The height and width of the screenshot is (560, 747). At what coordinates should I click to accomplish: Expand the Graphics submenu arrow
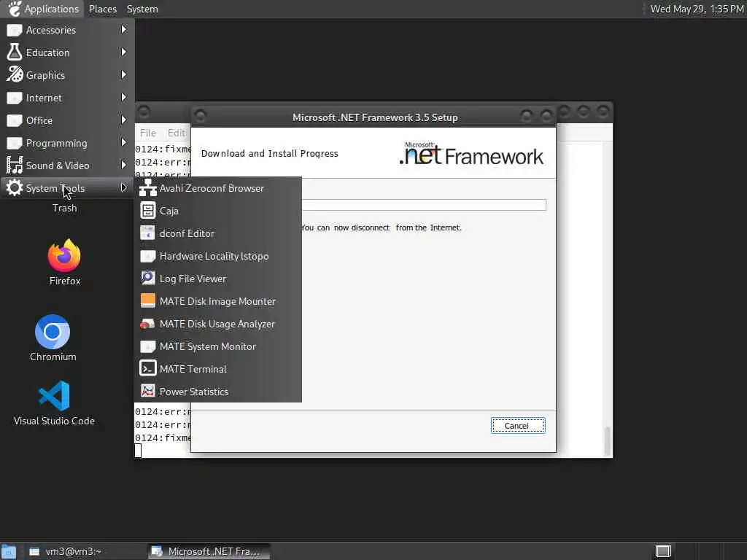pos(124,75)
